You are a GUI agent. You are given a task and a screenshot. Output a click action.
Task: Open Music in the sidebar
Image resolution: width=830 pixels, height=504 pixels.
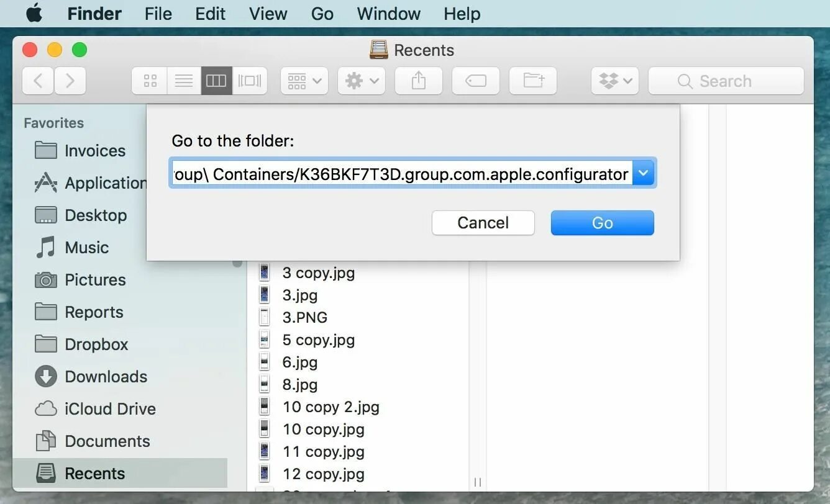(71, 247)
